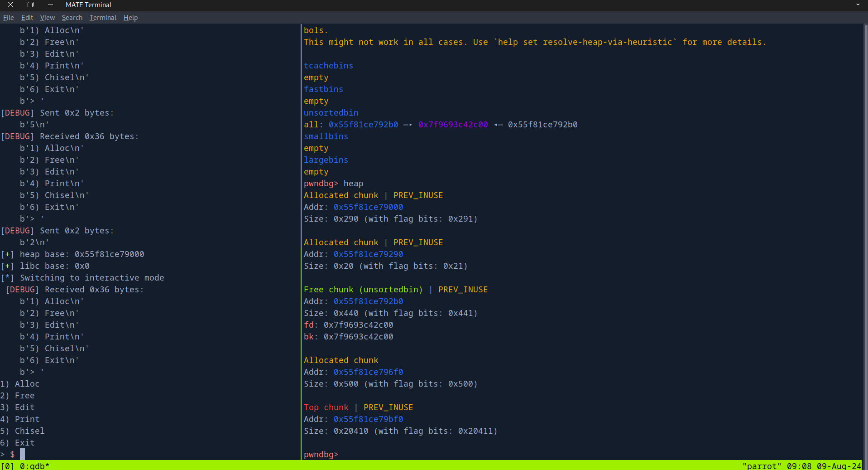The image size is (868, 470).
Task: Open the View menu
Action: (x=47, y=18)
